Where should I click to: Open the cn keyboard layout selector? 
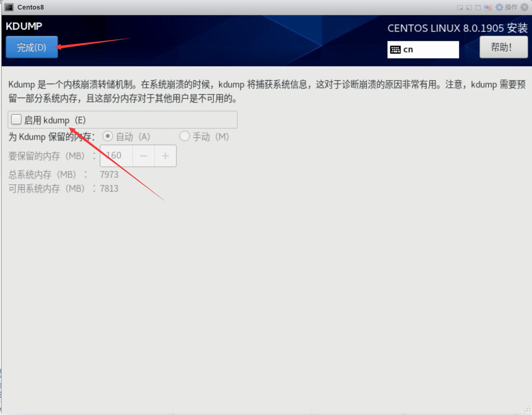click(x=423, y=50)
